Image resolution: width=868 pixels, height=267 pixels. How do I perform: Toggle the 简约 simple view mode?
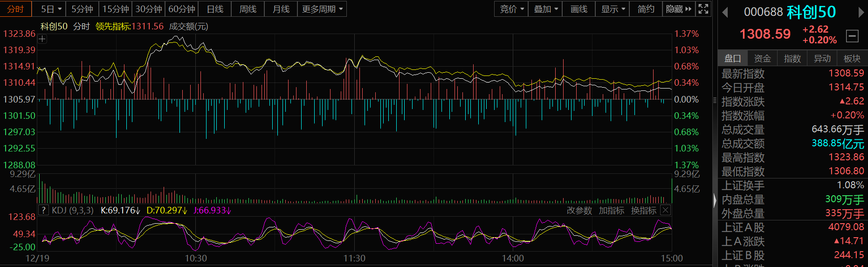(646, 9)
